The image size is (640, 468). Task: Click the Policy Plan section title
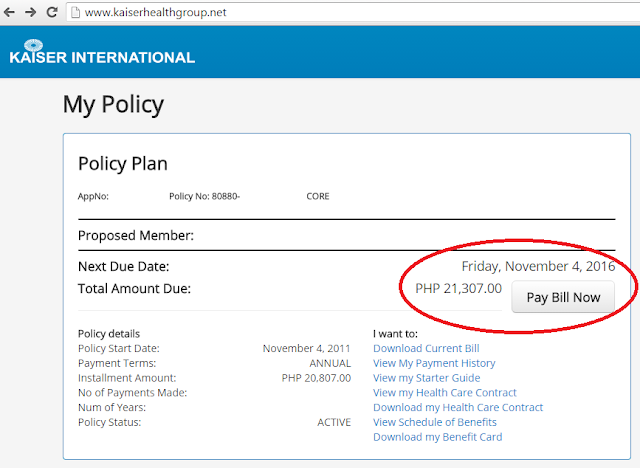click(x=123, y=163)
